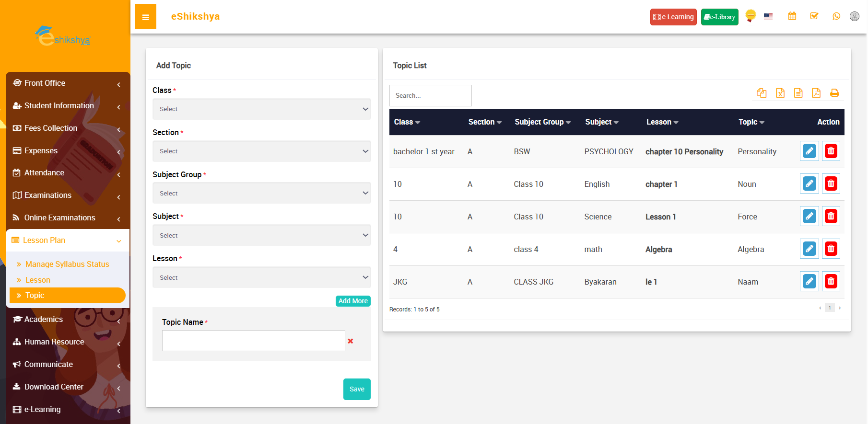Viewport: 868px width, 424px height.
Task: Open the Lesson select dropdown
Action: (x=261, y=278)
